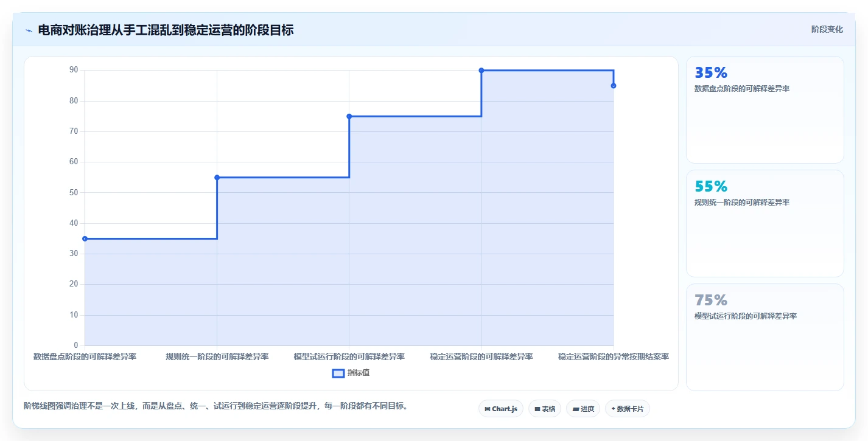Image resolution: width=868 pixels, height=441 pixels.
Task: Click the 阶段变化 label in the header
Action: tap(827, 29)
